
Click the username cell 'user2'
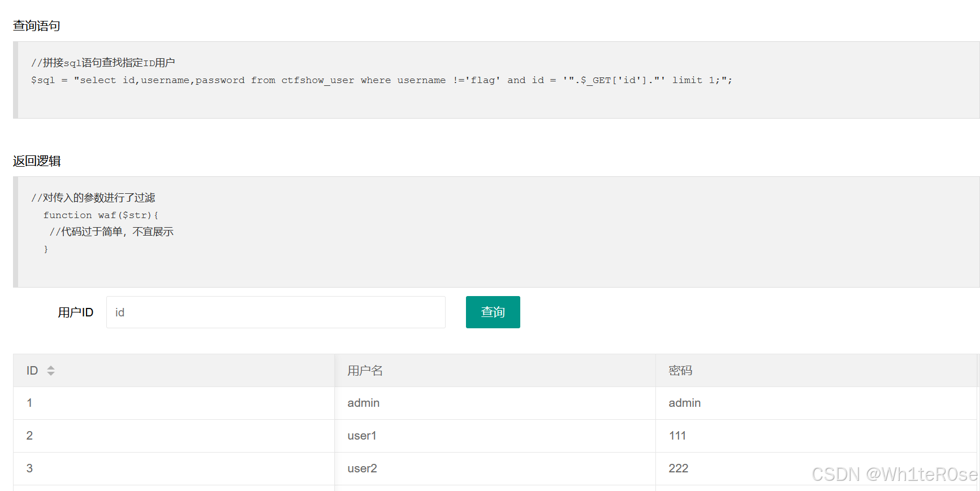(x=495, y=468)
